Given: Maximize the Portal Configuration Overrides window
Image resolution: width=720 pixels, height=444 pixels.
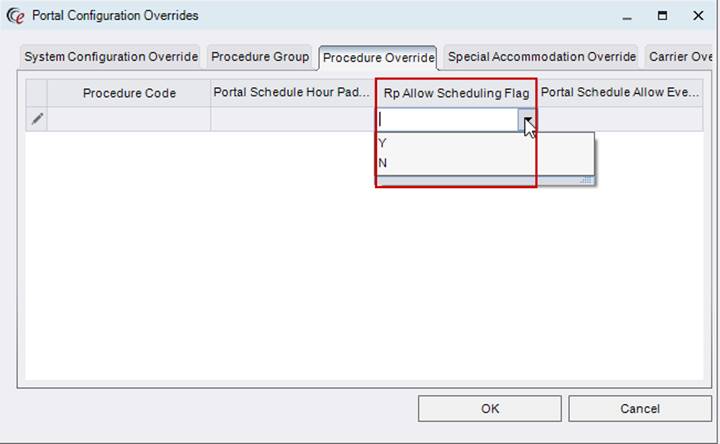Looking at the screenshot, I should [662, 16].
